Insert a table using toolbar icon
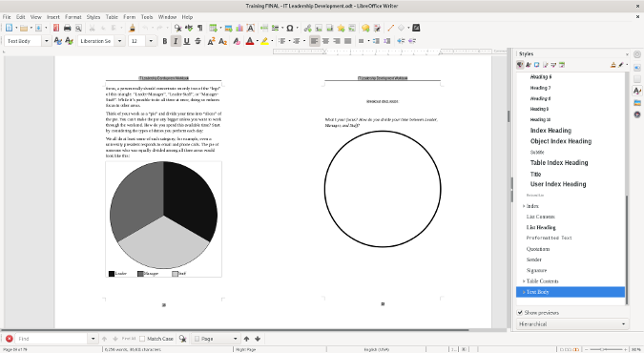The image size is (644, 353). coord(213,28)
